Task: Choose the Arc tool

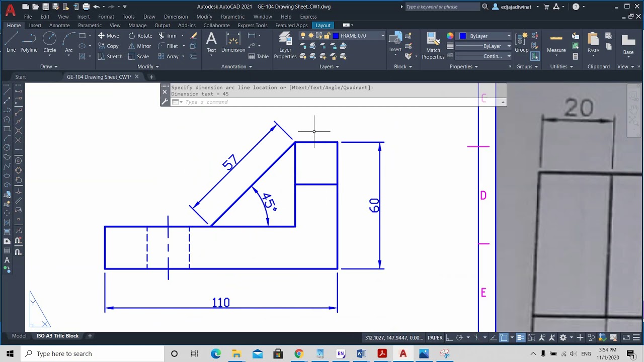Action: pos(68,42)
